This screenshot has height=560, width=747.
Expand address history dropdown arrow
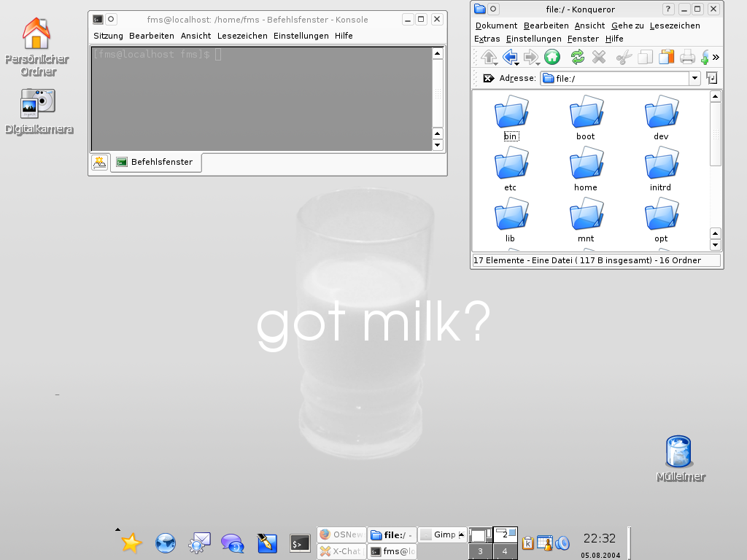click(694, 78)
